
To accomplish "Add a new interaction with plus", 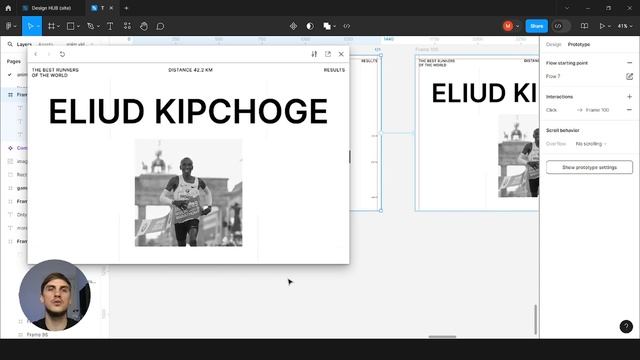I will coord(629,97).
